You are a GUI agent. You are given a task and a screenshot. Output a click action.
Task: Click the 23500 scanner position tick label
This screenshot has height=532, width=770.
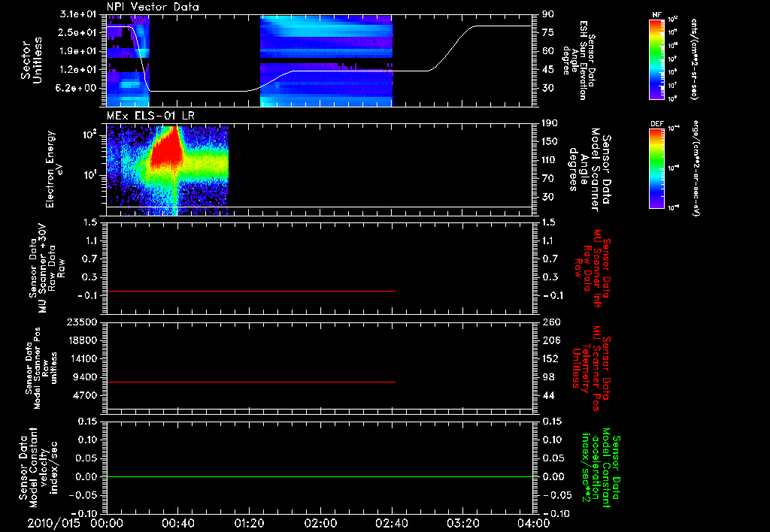82,322
